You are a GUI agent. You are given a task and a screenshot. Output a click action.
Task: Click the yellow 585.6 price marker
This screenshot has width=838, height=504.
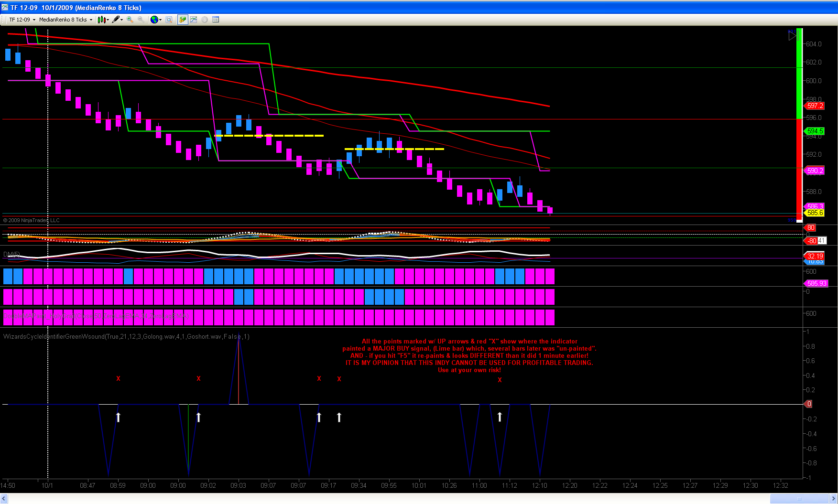815,213
